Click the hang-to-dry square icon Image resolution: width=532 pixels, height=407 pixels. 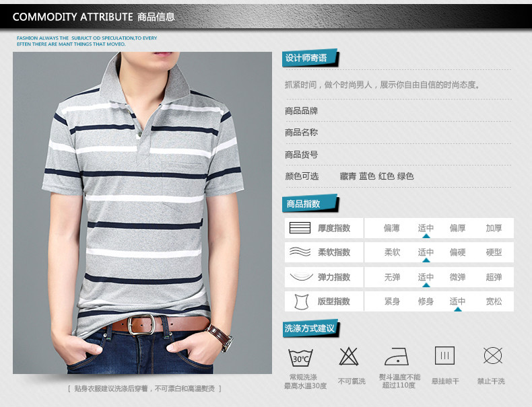coord(444,355)
